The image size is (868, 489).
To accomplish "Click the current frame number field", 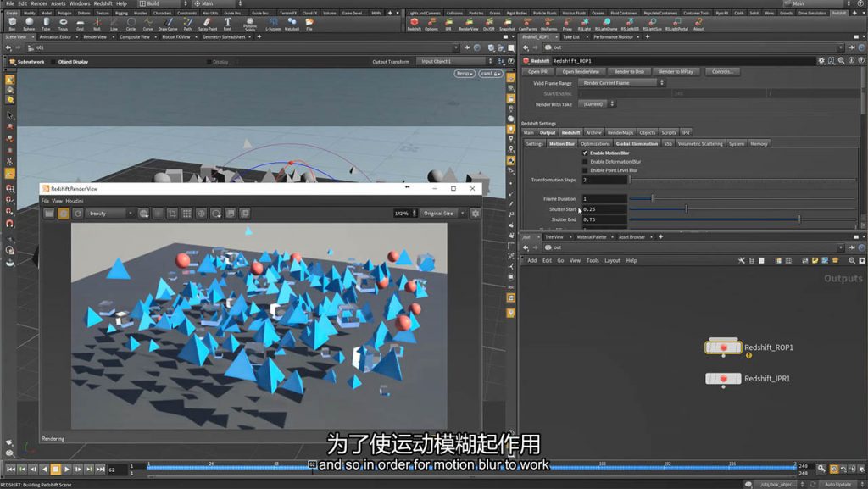I will coord(117,470).
